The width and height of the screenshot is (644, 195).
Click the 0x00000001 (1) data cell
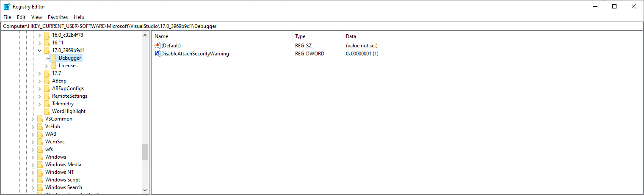362,54
